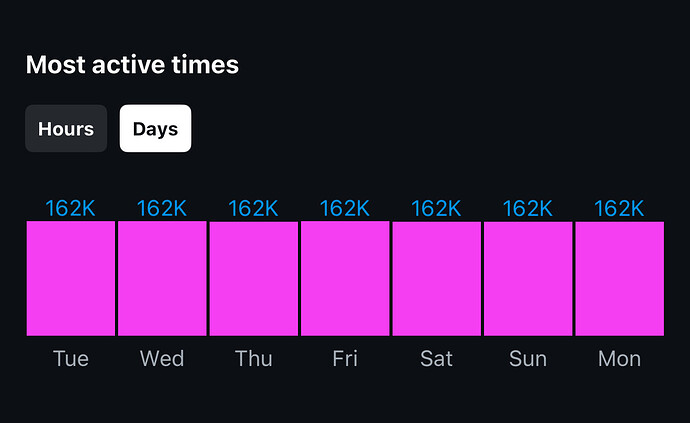The image size is (690, 423).
Task: Click the Mon day label
Action: 620,358
